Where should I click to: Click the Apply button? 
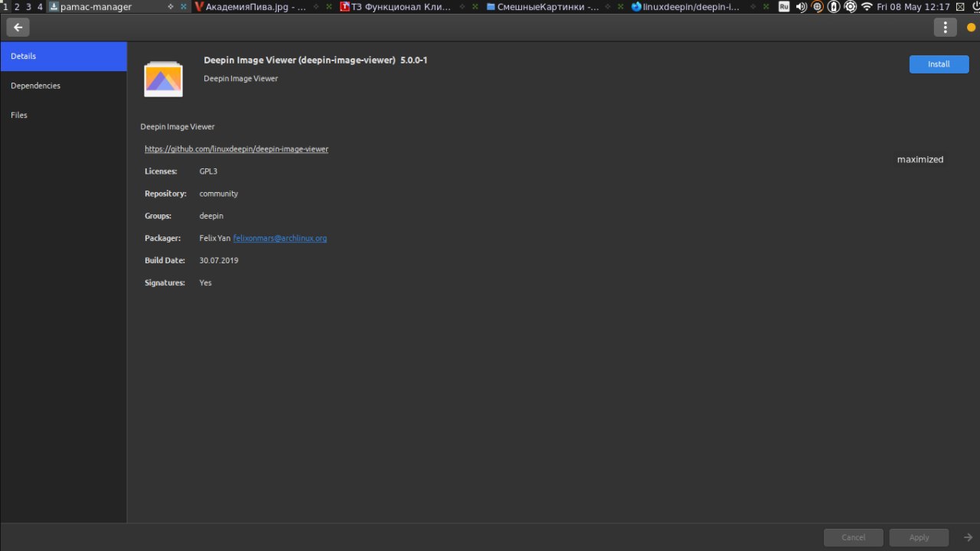[919, 537]
